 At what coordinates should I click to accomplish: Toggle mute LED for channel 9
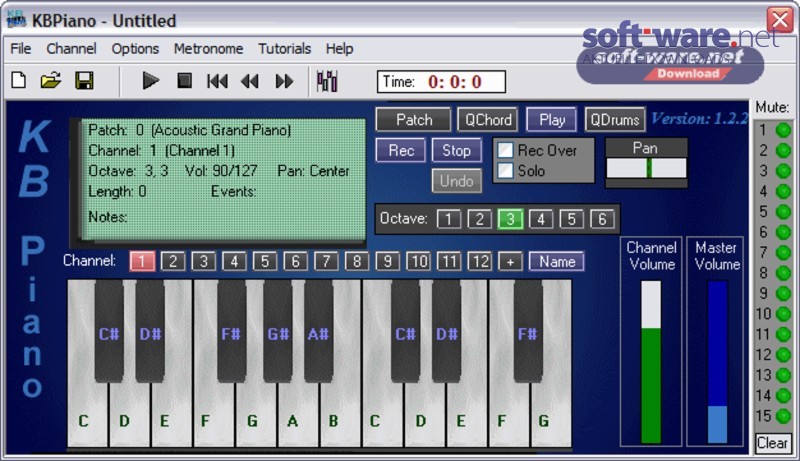[x=783, y=293]
